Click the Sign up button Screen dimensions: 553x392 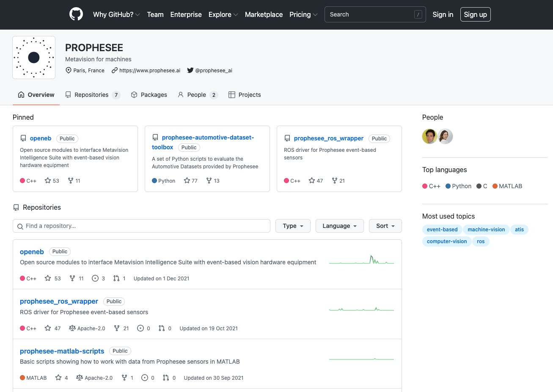pos(475,14)
